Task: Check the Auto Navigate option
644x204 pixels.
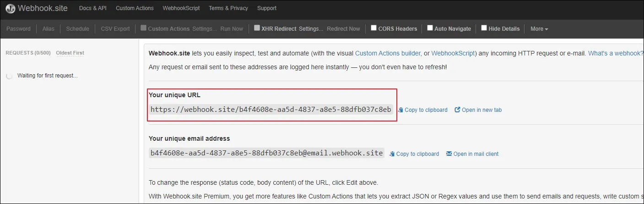Action: point(430,28)
